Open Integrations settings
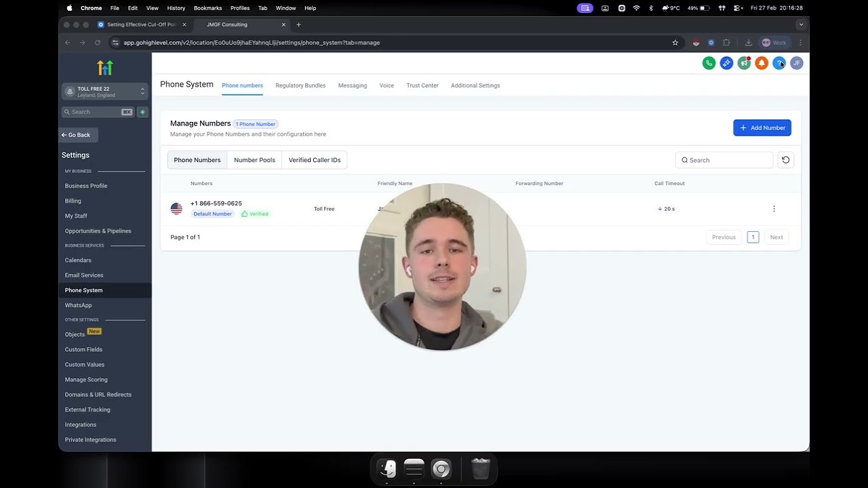The width and height of the screenshot is (868, 488). tap(81, 424)
